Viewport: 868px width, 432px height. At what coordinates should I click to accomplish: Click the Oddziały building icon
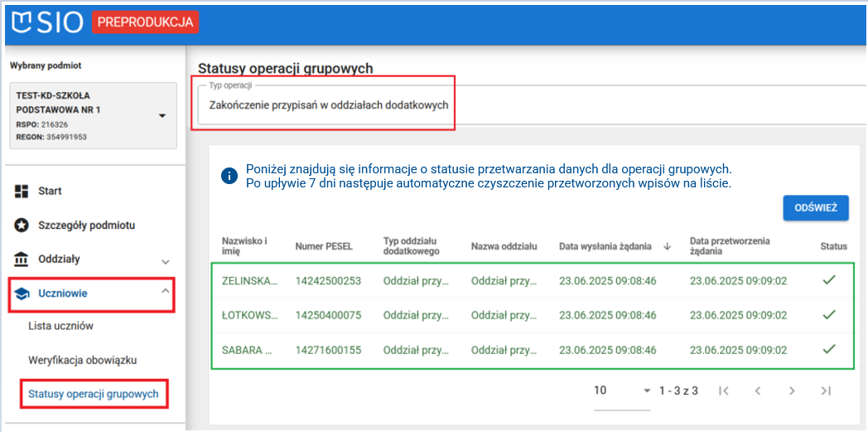[22, 260]
